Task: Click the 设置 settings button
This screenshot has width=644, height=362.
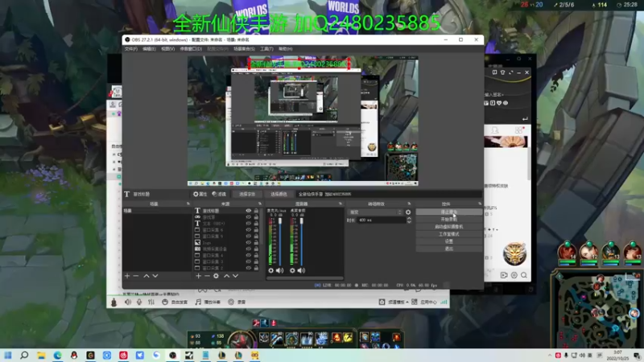Action: pyautogui.click(x=449, y=241)
